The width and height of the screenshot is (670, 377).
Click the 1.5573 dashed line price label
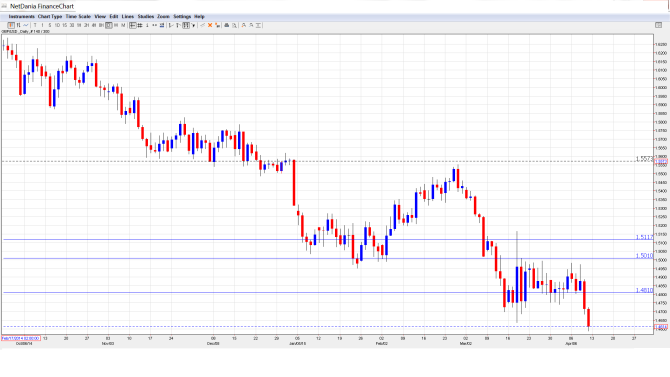pyautogui.click(x=644, y=159)
